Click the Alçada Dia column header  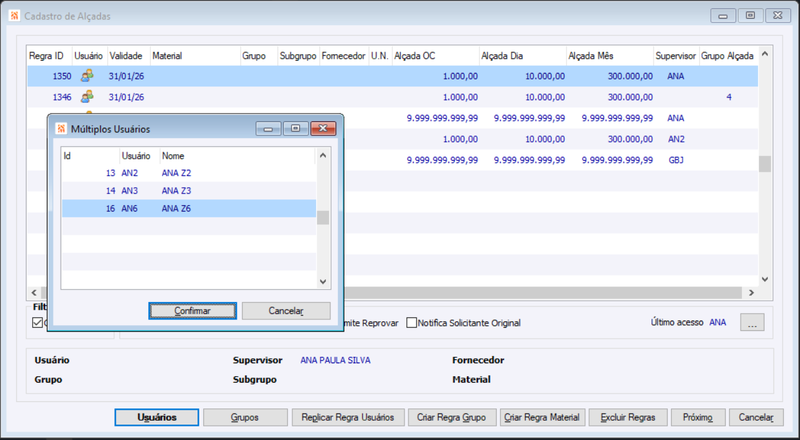click(x=522, y=56)
